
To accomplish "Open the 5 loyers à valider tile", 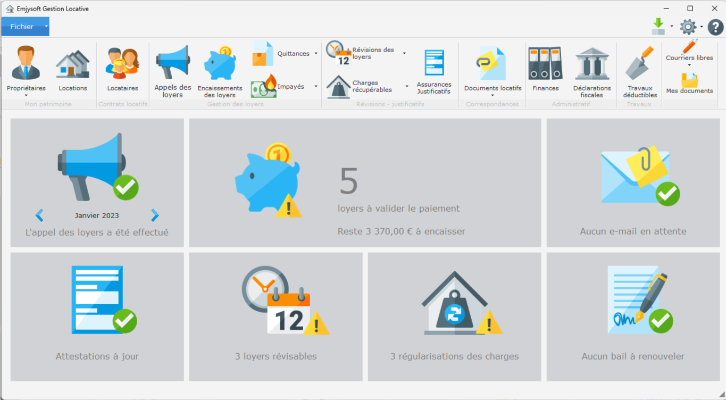I will (365, 183).
